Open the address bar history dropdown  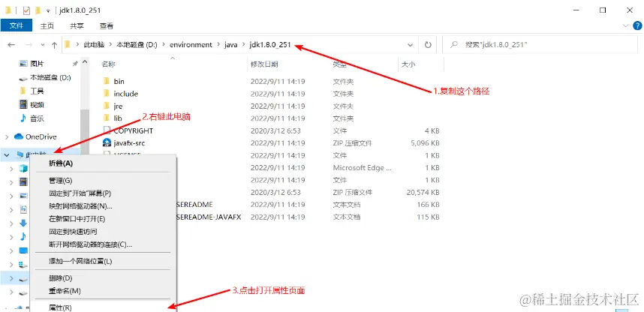click(410, 45)
